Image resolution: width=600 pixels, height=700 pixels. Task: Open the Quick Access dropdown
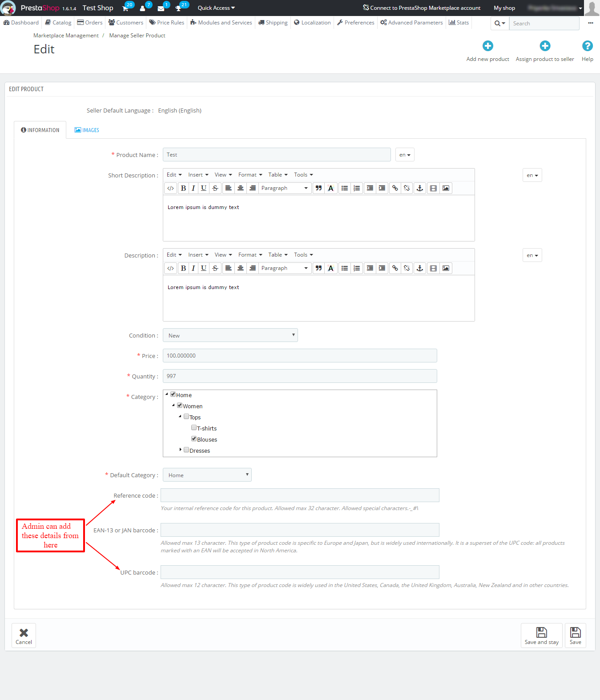pos(216,8)
